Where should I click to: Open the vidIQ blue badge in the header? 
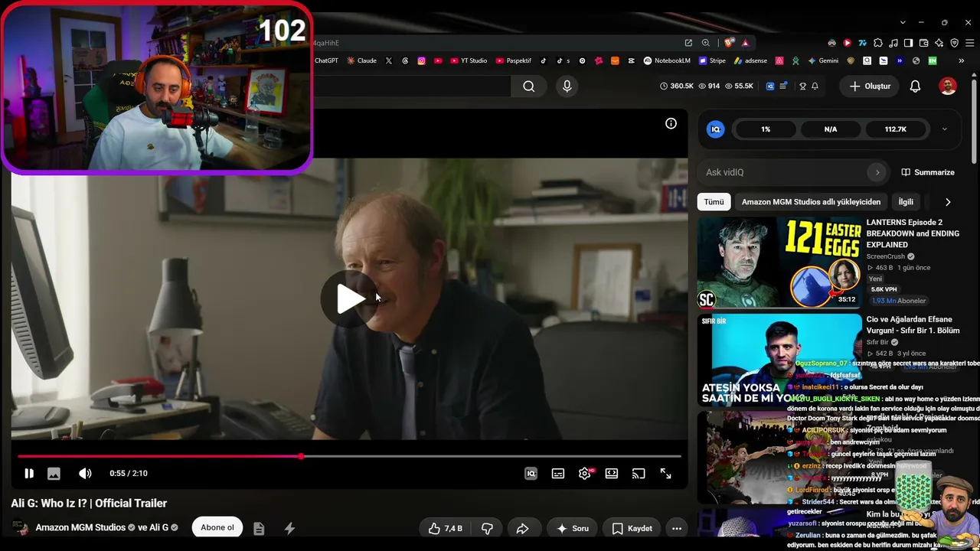click(x=770, y=86)
